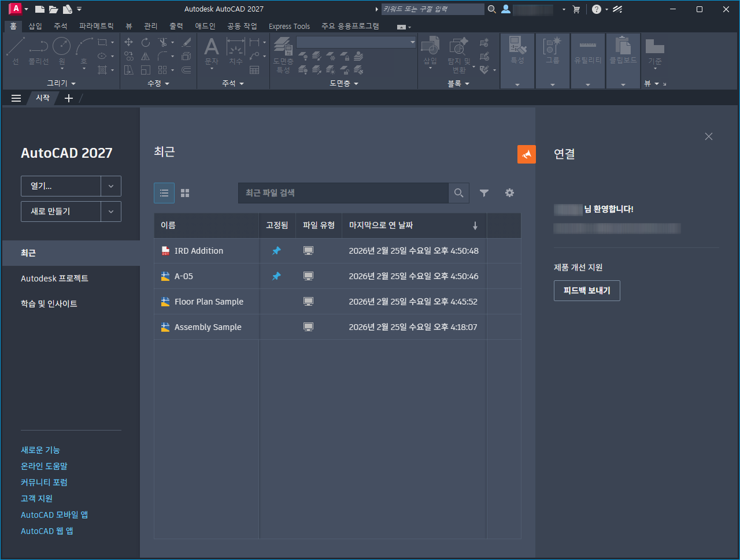Click the 새로 만들기 button
Viewport: 740px width, 560px height.
click(61, 212)
